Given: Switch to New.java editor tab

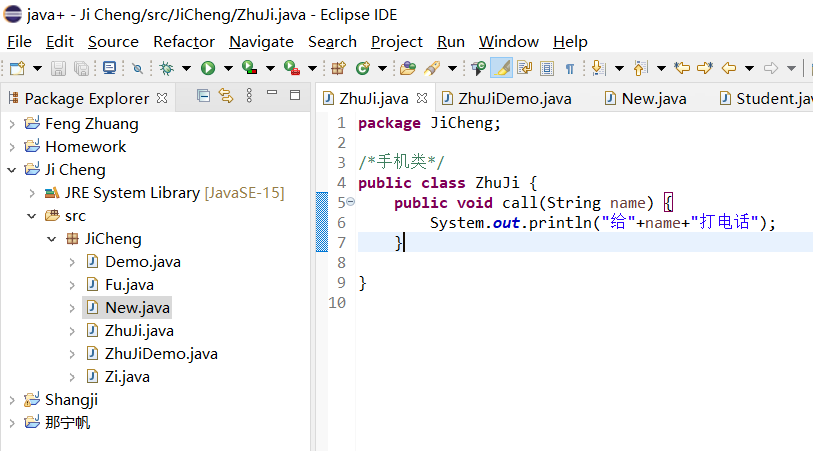Looking at the screenshot, I should coord(646,98).
